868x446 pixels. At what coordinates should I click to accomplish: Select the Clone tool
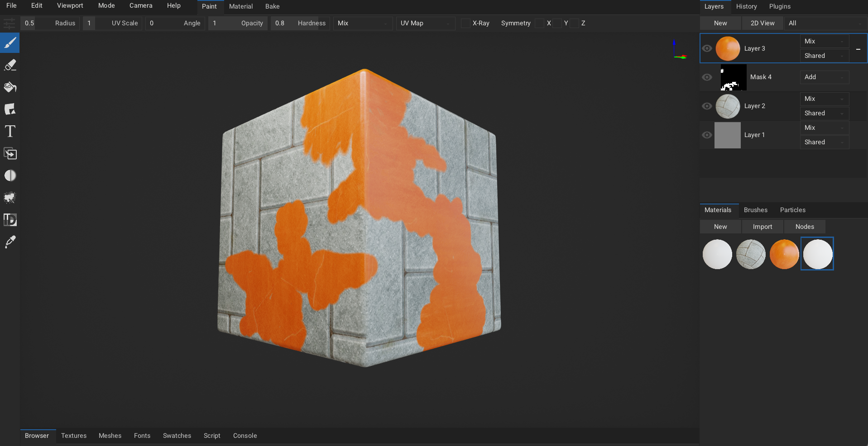(x=10, y=154)
